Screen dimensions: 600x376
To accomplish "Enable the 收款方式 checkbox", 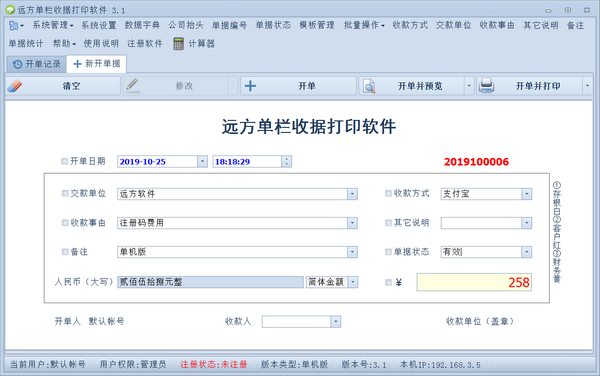I will (x=388, y=193).
